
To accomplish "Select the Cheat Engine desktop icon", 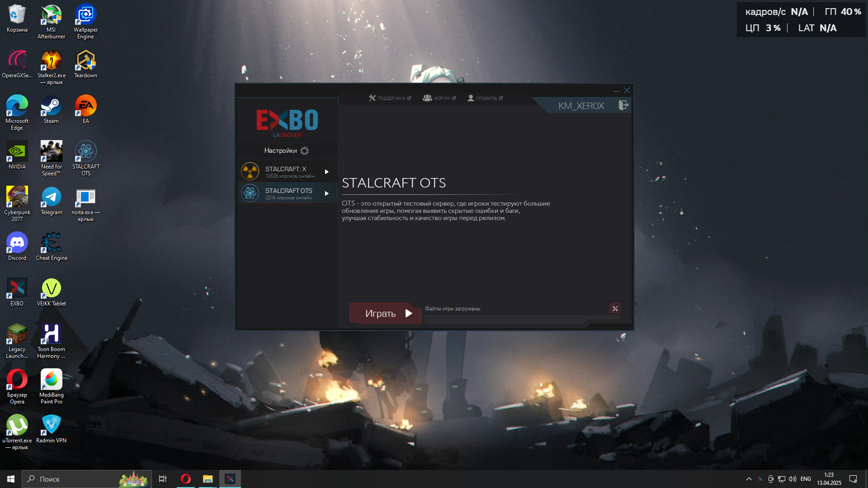I will (x=52, y=247).
